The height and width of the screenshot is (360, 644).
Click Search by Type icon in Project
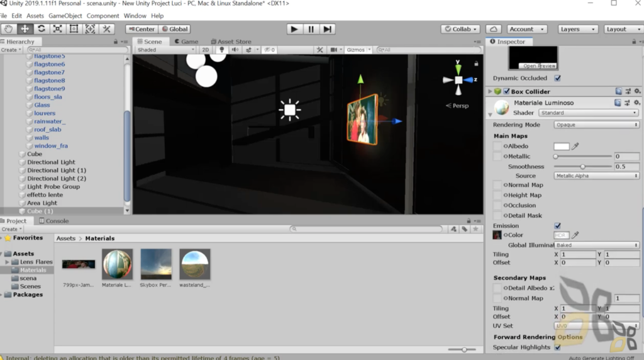coord(453,229)
